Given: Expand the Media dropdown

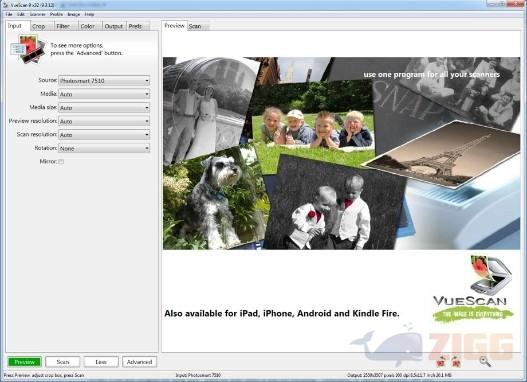Looking at the screenshot, I should [104, 94].
